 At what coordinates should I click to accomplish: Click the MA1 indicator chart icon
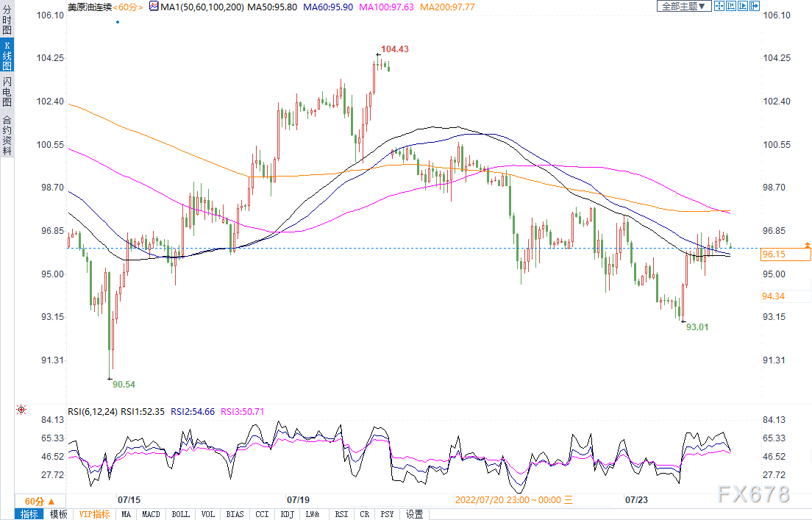[x=154, y=7]
